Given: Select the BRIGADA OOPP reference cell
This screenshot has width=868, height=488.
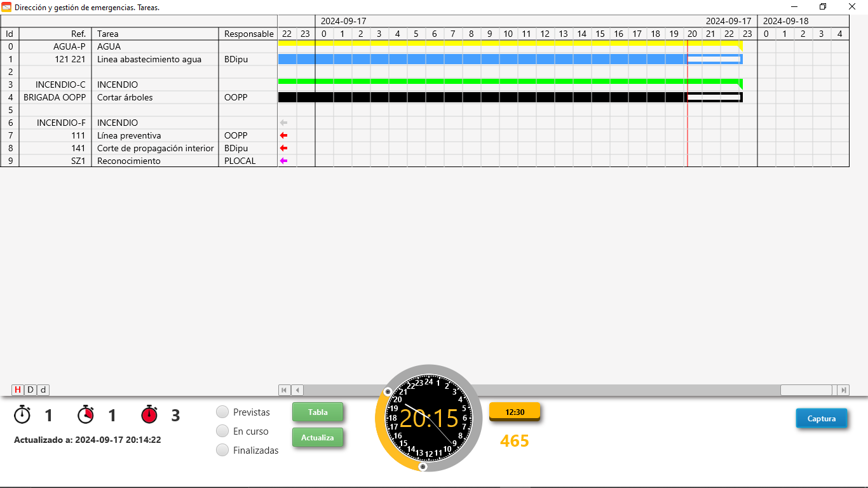Looking at the screenshot, I should pyautogui.click(x=55, y=97).
